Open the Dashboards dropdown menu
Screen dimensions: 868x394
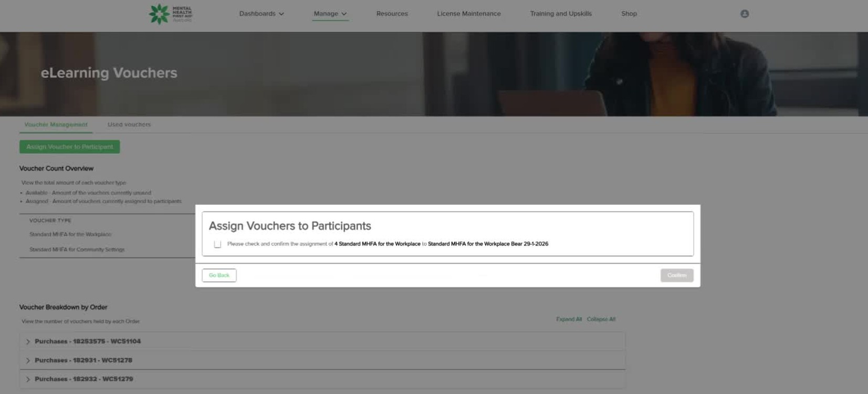tap(261, 14)
